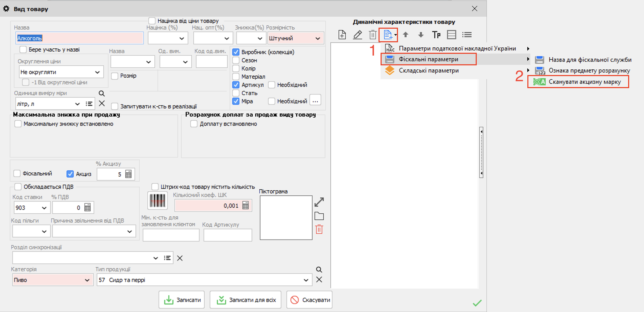Open the Розмірність dropdown showing Штучний

tap(295, 38)
